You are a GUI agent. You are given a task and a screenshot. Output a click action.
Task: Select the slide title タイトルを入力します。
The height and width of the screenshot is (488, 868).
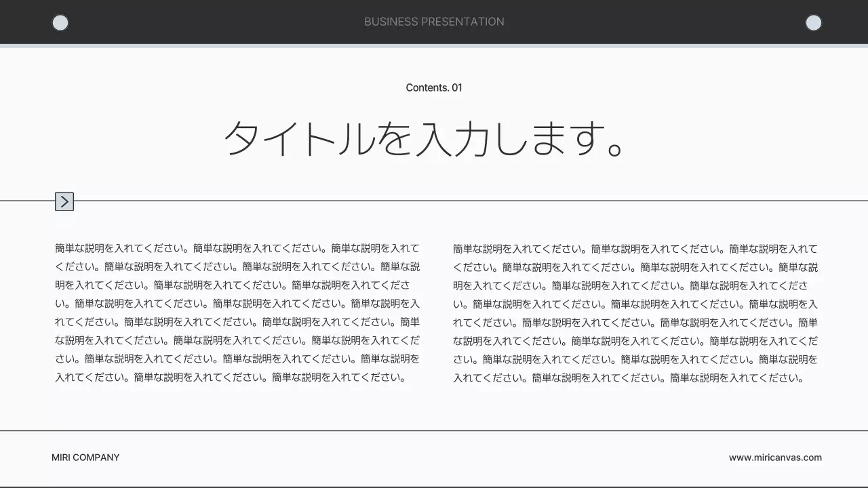coord(424,140)
